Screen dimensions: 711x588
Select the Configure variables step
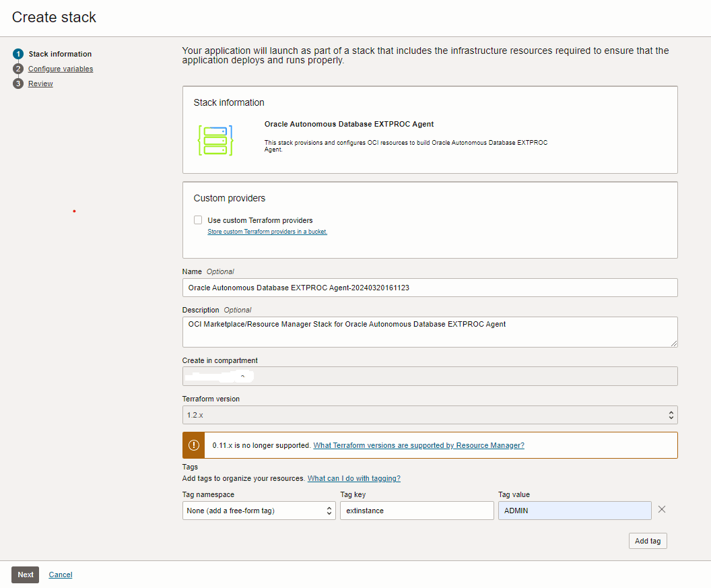(x=60, y=69)
